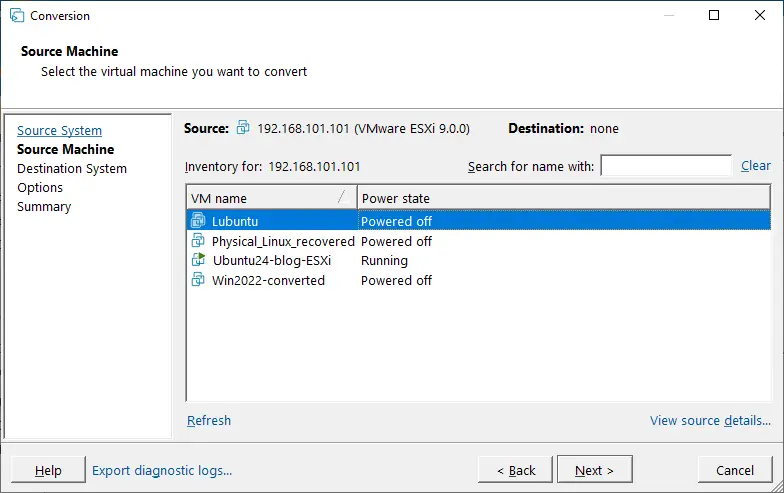Click the Physical_Linux_recovered VM icon
The image size is (784, 493).
point(198,240)
